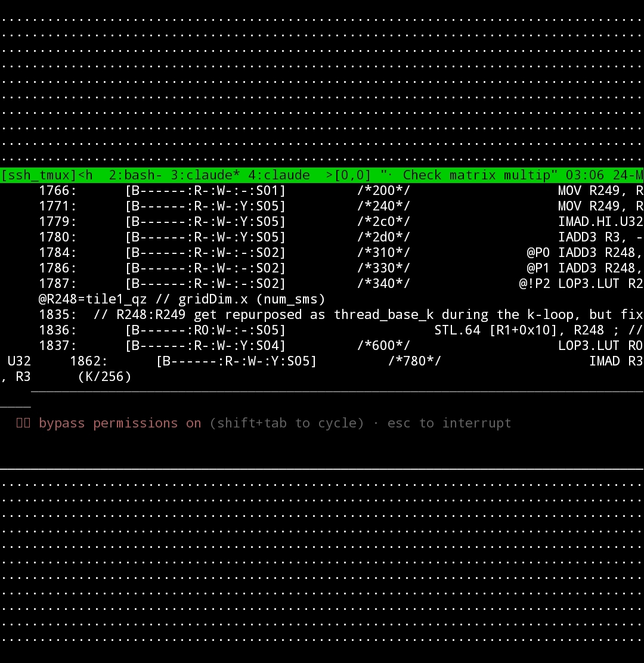Click the @P0 IADD3 R248 instruction

coord(585,252)
